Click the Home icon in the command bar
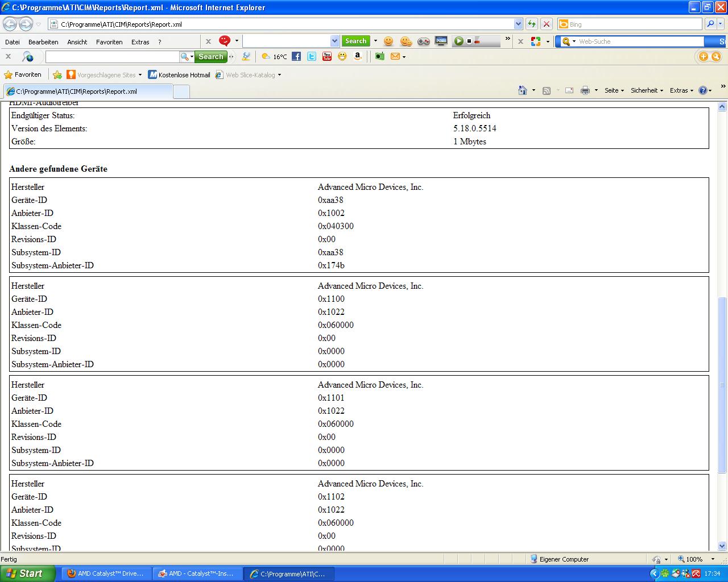Image resolution: width=728 pixels, height=582 pixels. point(523,90)
